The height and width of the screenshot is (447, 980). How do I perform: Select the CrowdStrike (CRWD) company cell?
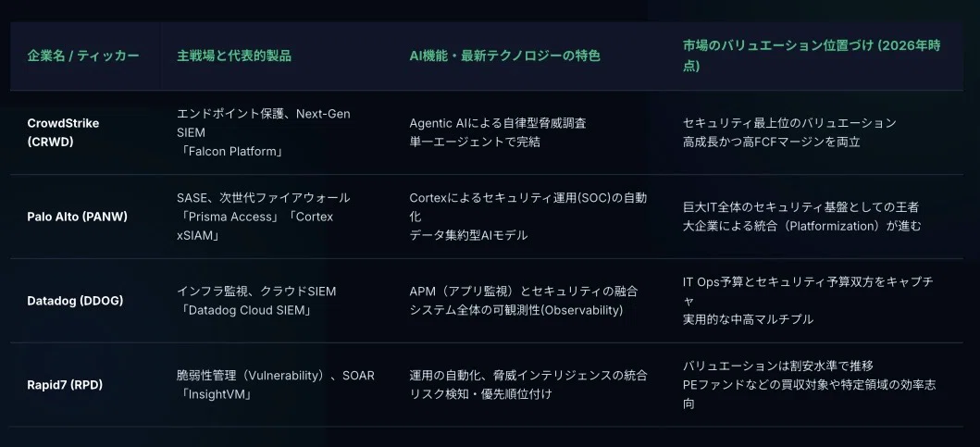coord(63,132)
